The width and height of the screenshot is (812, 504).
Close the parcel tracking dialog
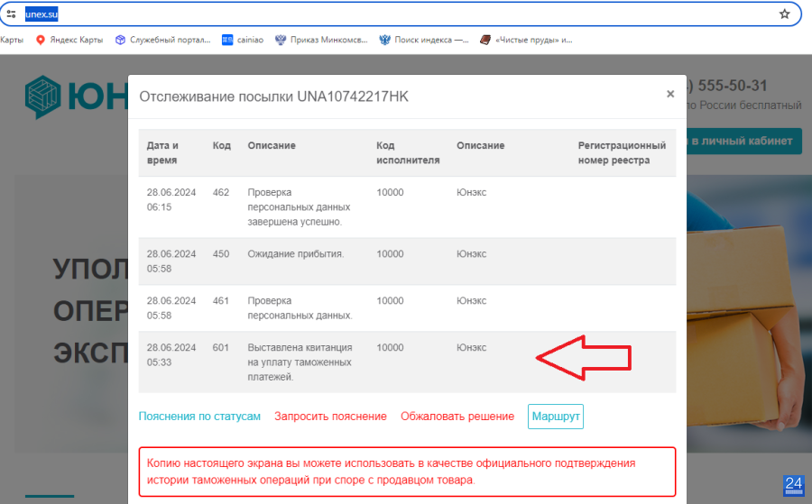(x=670, y=94)
